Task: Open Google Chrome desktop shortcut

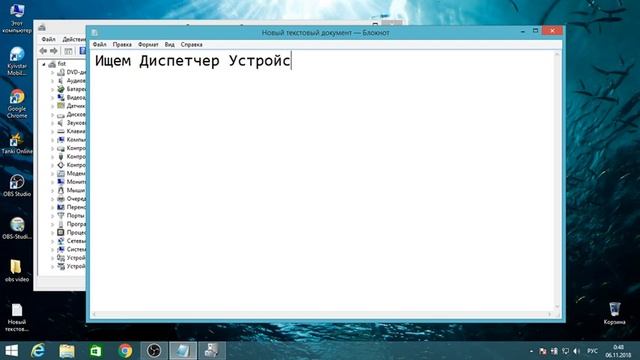Action: tap(17, 104)
